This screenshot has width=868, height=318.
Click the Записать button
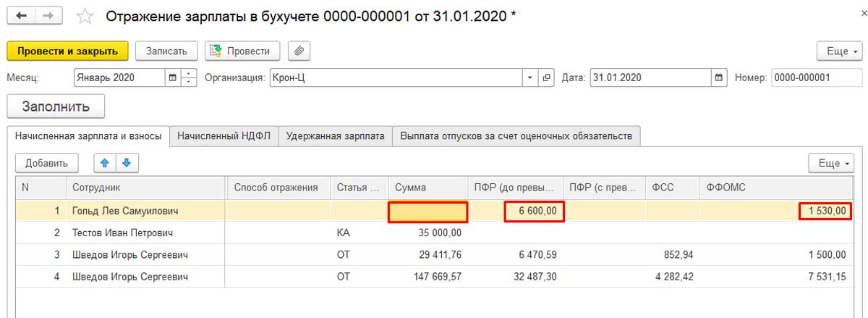tap(166, 51)
